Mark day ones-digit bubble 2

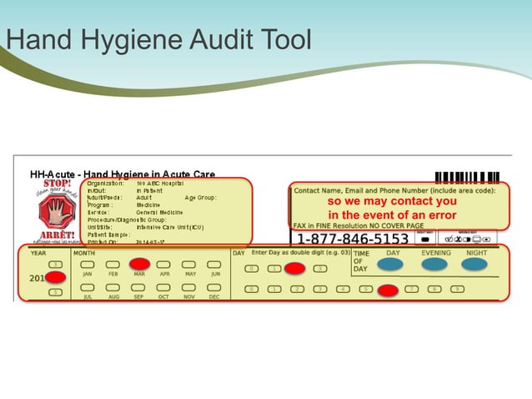click(x=297, y=290)
